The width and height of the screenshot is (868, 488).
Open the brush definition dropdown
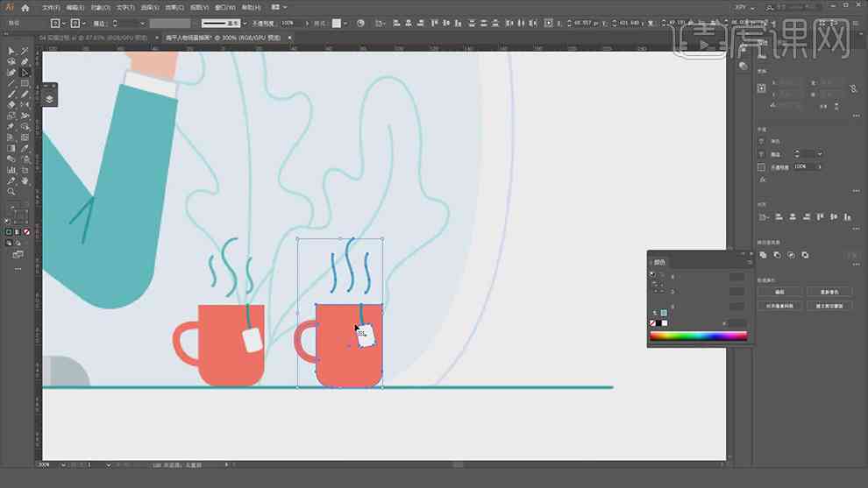click(245, 24)
